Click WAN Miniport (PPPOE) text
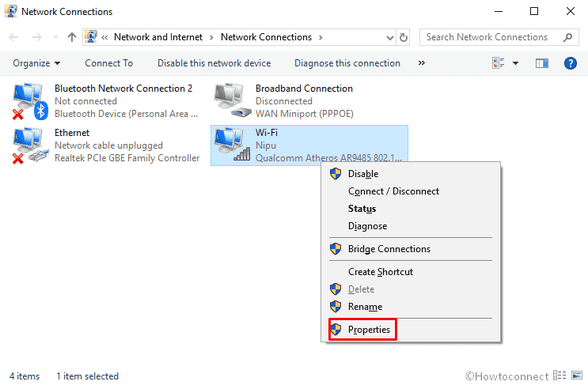This screenshot has width=588, height=385. tap(304, 114)
